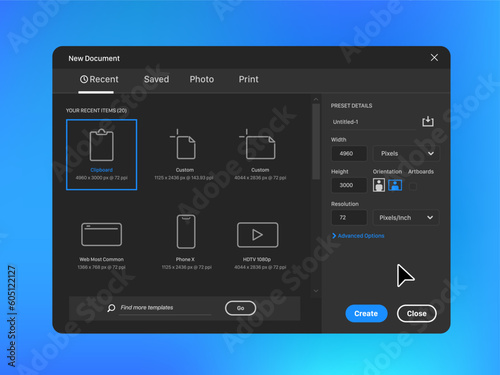Click the presets list scrollbar thumb
The image size is (500, 375).
pyautogui.click(x=316, y=142)
